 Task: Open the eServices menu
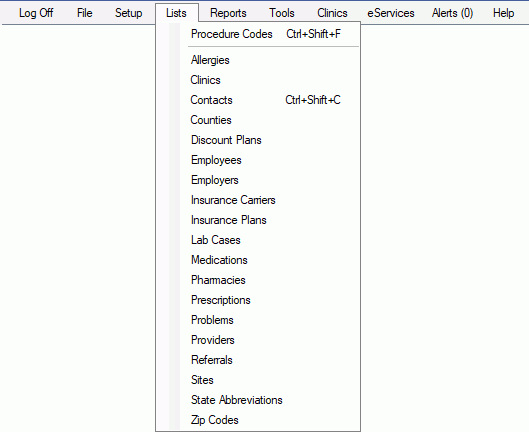(391, 13)
